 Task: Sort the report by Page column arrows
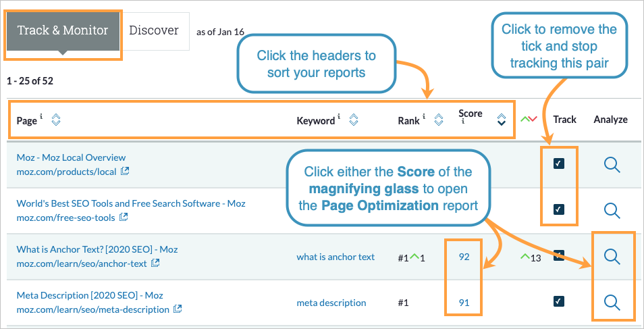click(56, 120)
